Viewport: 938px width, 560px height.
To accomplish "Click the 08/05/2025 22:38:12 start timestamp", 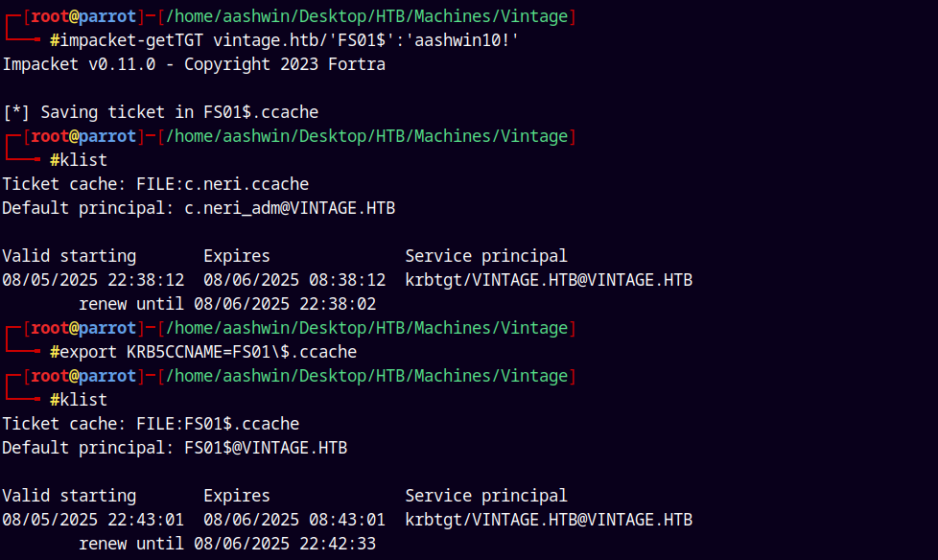I will point(93,280).
